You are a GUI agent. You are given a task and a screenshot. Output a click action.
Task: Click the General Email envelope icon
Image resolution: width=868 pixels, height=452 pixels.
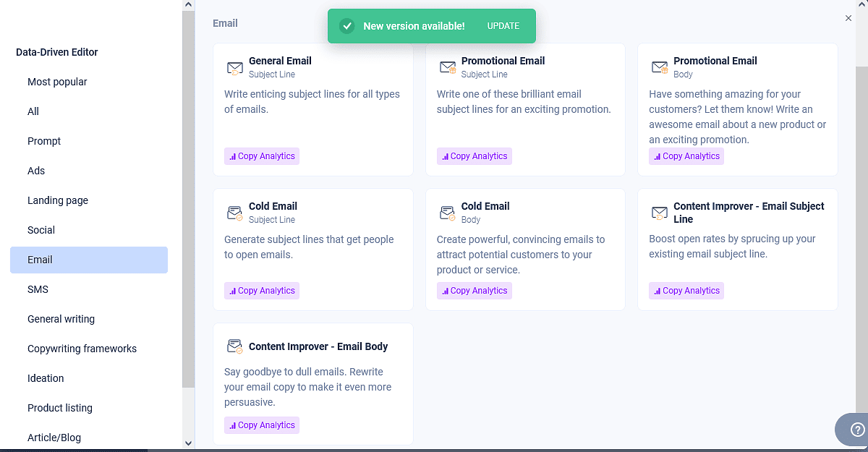point(235,68)
